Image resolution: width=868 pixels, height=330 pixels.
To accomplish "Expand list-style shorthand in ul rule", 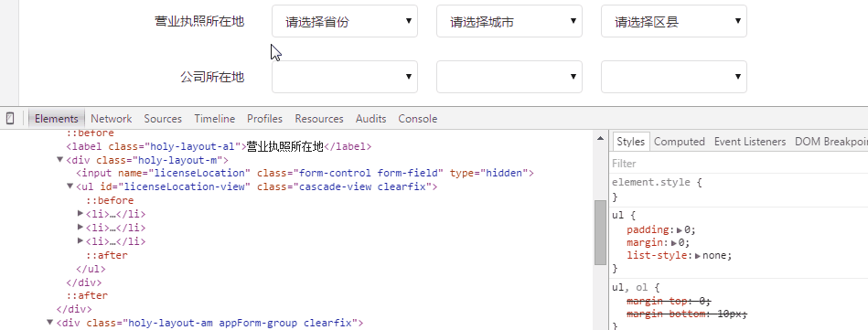I will pyautogui.click(x=698, y=256).
